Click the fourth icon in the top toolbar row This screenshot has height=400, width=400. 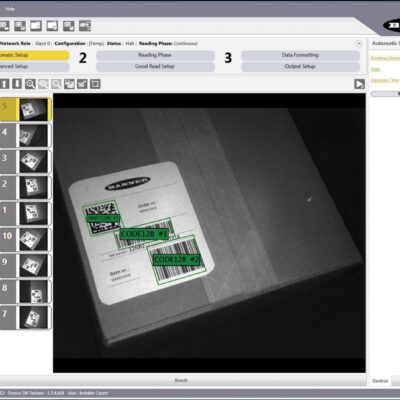(52, 26)
